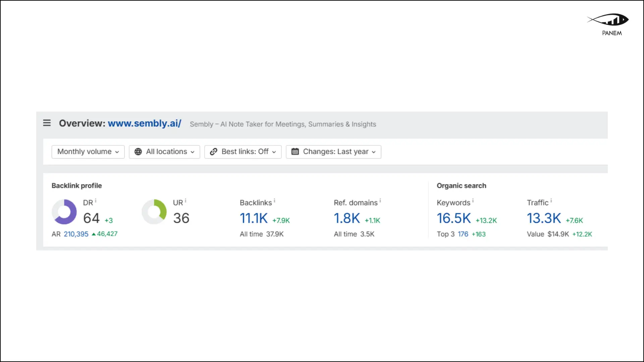This screenshot has width=644, height=362.
Task: Click the UR info icon
Action: tap(185, 201)
